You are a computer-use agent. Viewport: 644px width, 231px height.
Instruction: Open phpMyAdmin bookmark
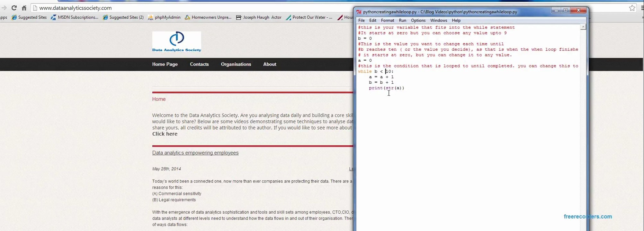click(x=164, y=17)
